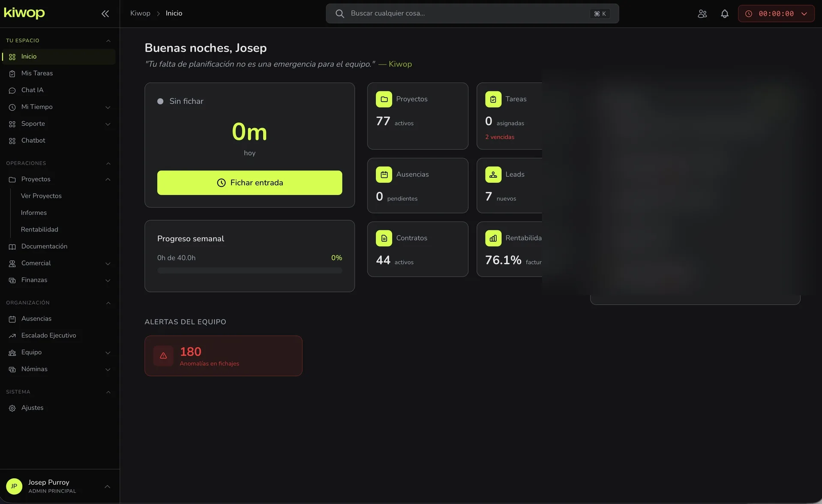Click the Ausencias calendar icon
Screen dimensions: 822x504
point(384,174)
